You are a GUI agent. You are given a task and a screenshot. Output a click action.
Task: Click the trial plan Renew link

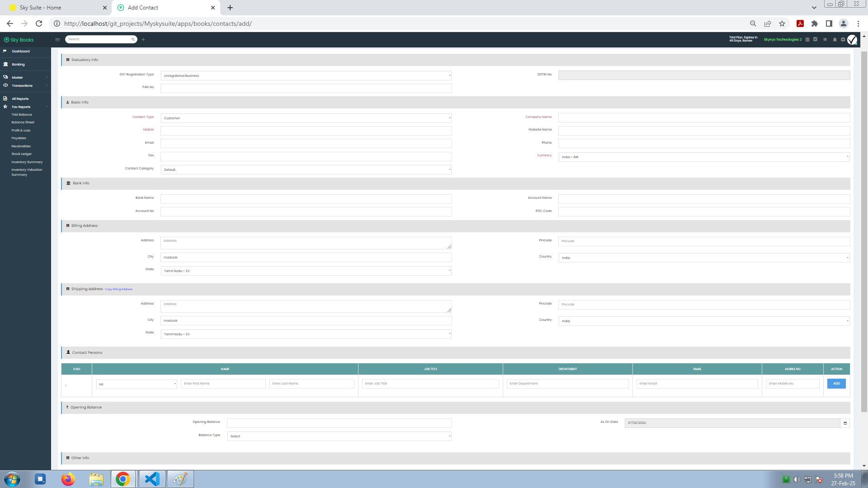747,41
